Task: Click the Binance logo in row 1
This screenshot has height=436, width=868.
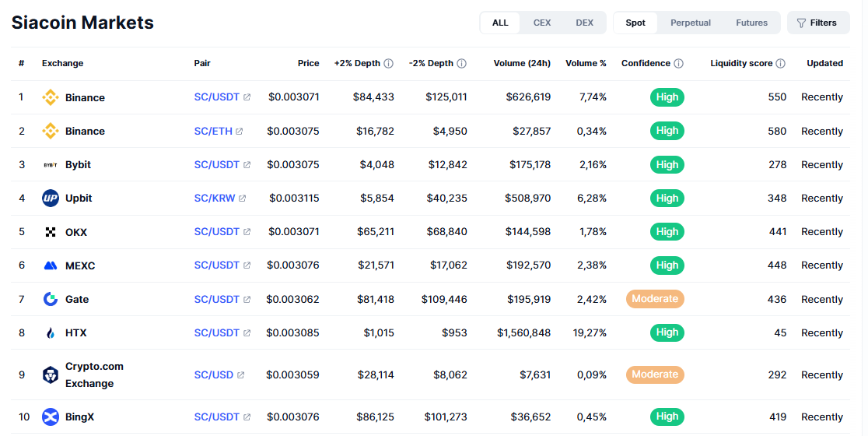Action: coord(51,97)
